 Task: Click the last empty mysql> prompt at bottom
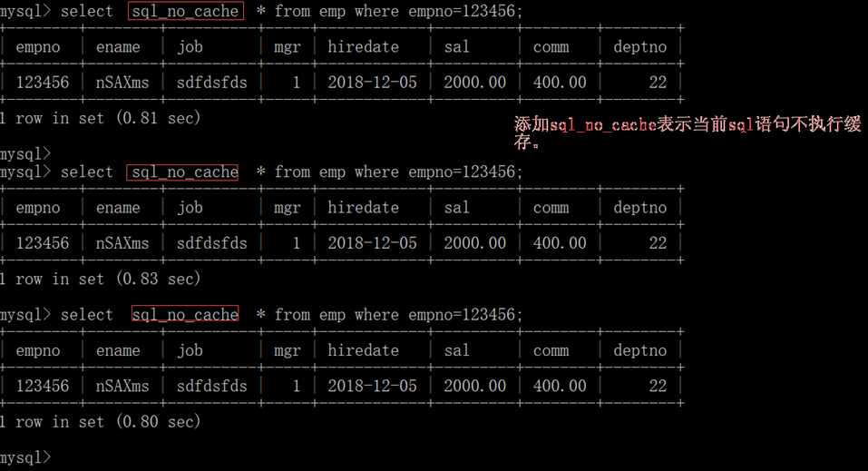coord(26,456)
